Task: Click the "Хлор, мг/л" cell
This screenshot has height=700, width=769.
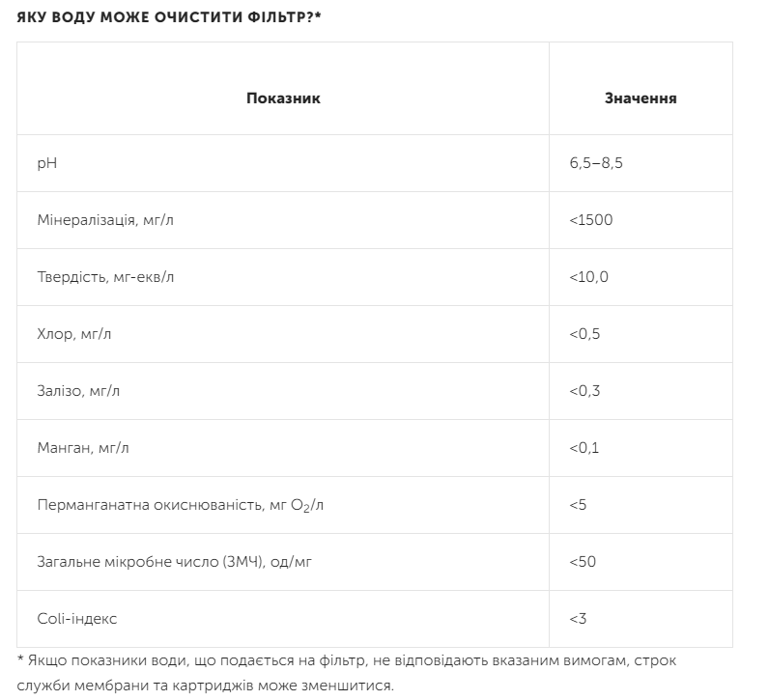Action: coord(80,334)
